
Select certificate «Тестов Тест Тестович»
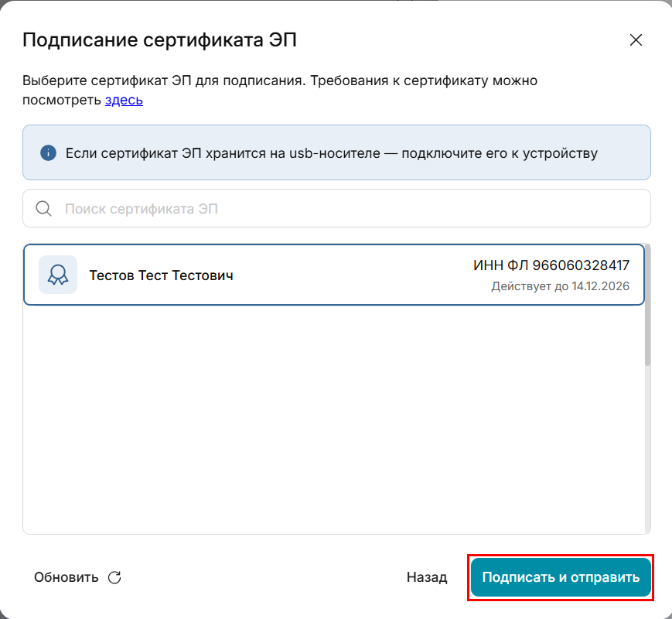click(309, 275)
